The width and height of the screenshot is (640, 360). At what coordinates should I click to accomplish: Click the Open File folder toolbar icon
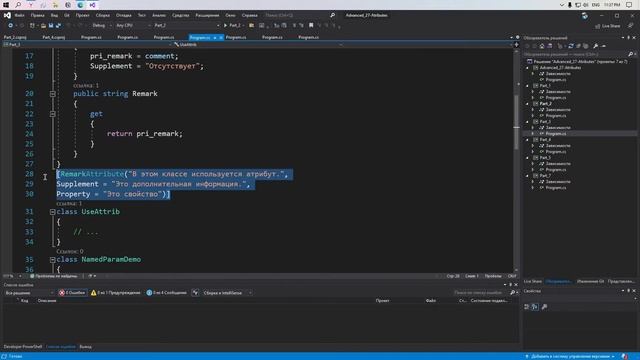coord(43,25)
